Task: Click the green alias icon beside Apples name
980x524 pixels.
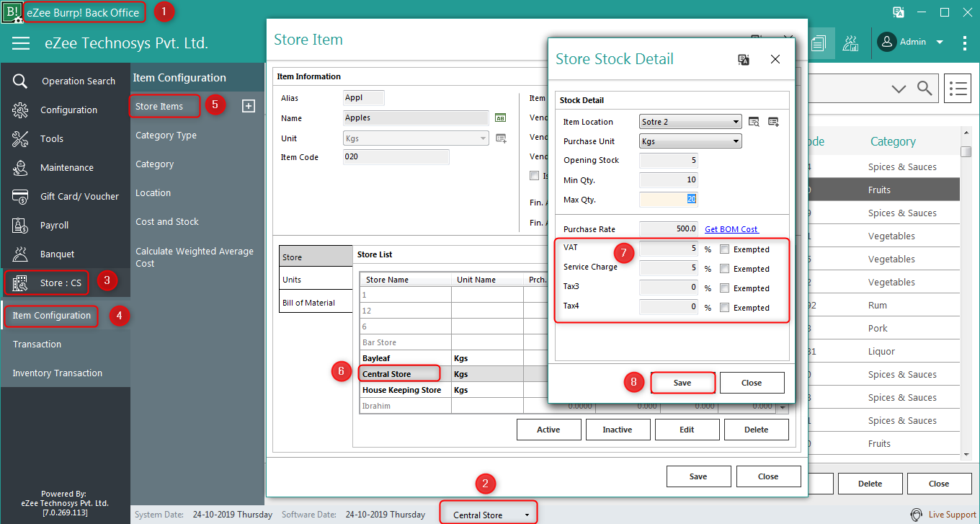Action: coord(500,117)
